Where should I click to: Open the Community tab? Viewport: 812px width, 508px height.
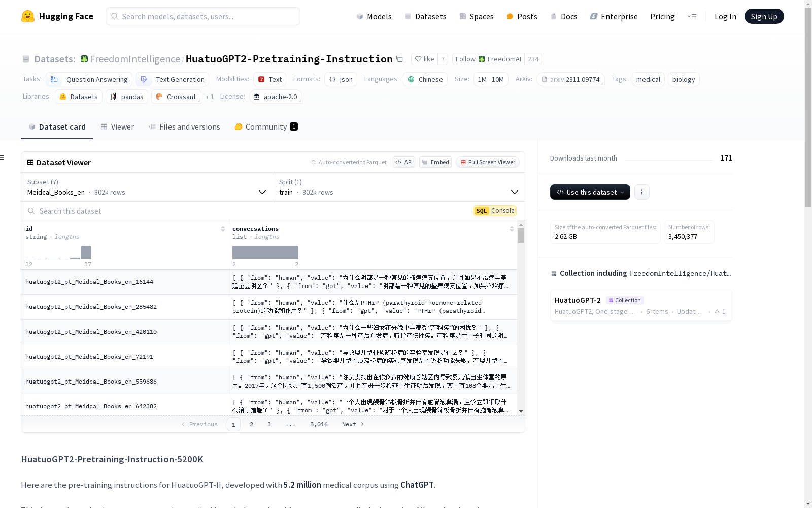(266, 127)
